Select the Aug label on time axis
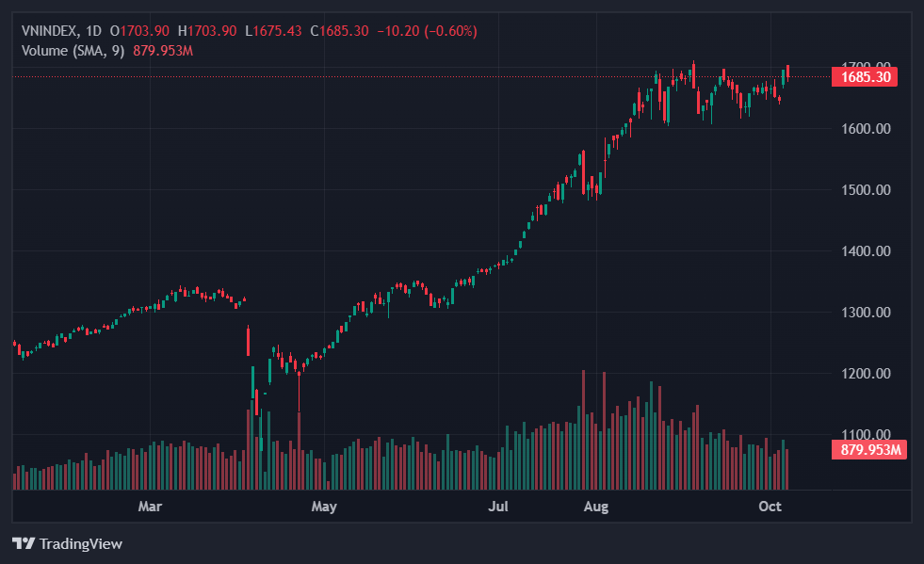This screenshot has width=924, height=564. point(596,507)
